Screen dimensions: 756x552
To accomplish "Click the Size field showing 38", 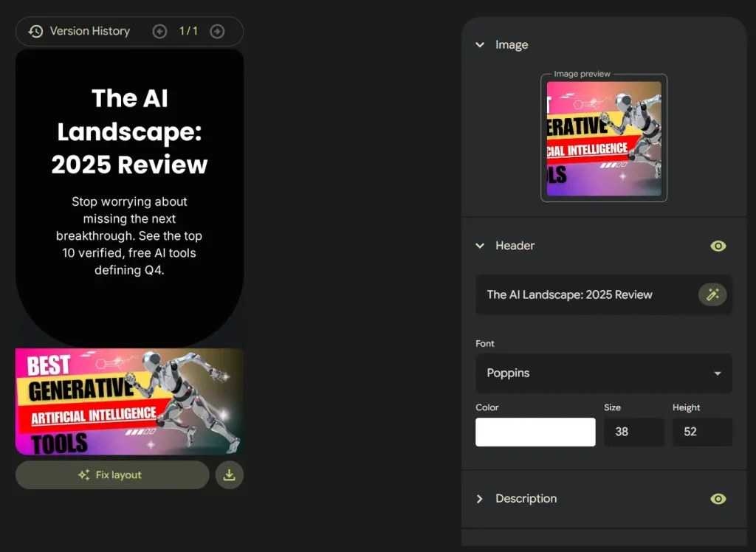I will pos(633,432).
